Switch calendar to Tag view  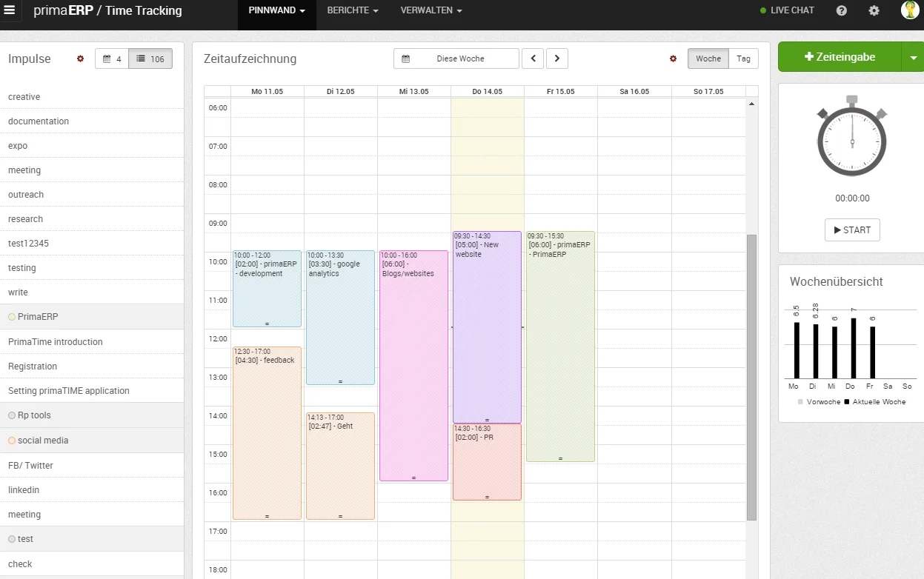click(743, 58)
